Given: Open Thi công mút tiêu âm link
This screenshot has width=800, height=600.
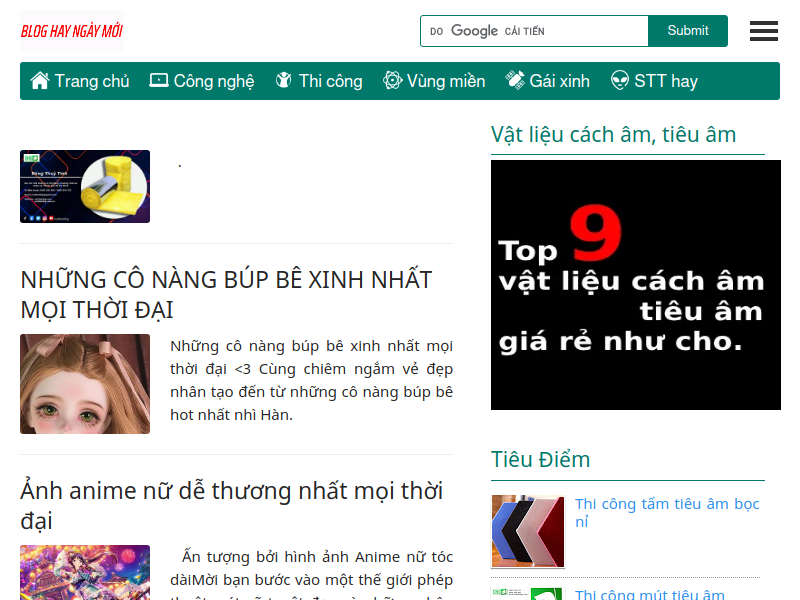Looking at the screenshot, I should pos(649,594).
